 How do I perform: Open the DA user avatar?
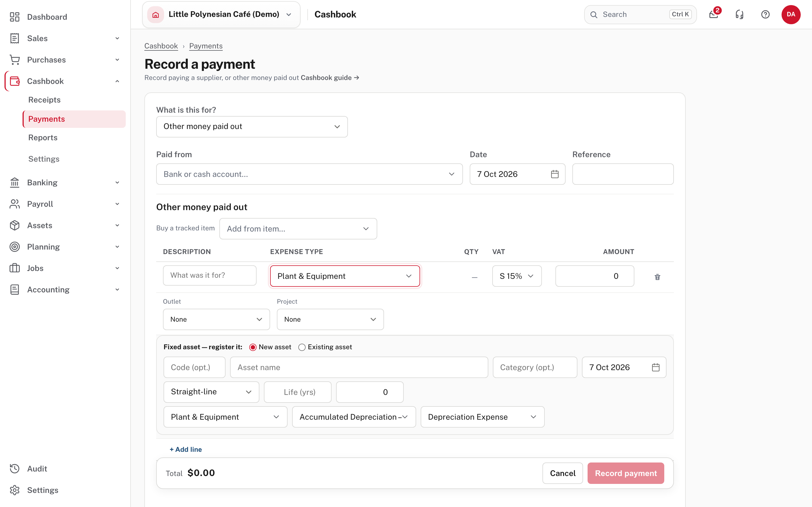791,14
